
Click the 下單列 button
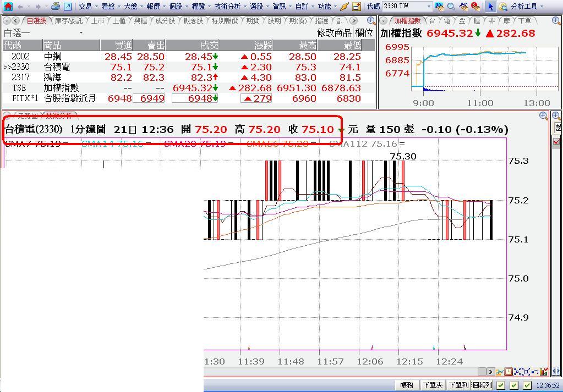coord(458,385)
